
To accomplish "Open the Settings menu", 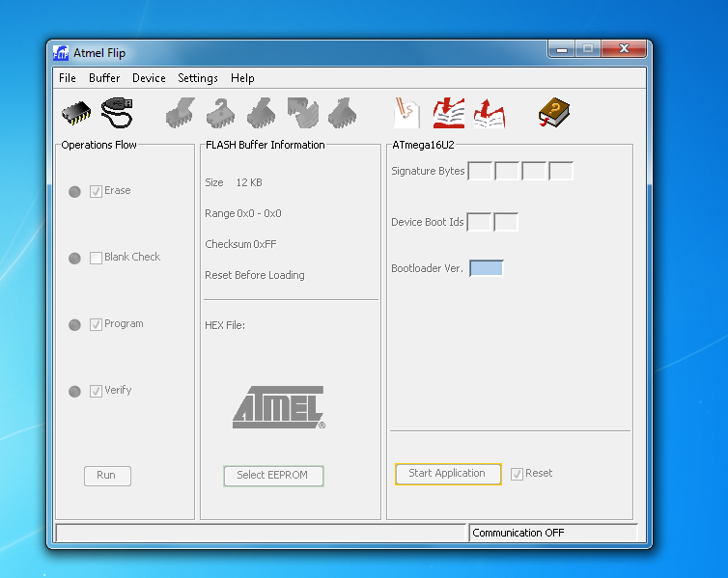I will [198, 78].
